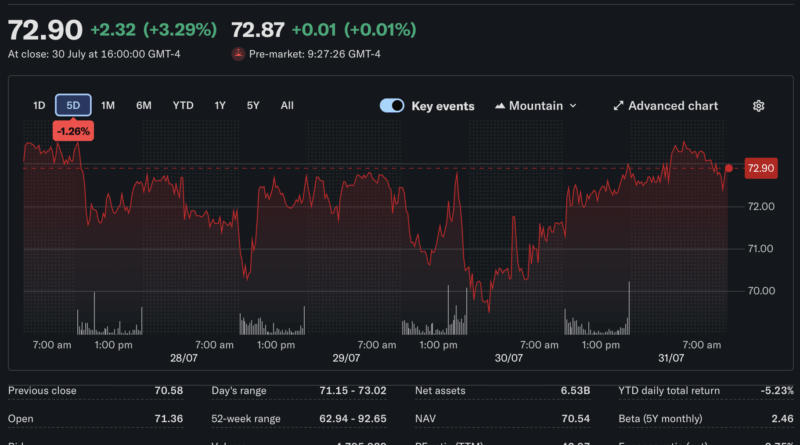Click the Beta (5Y monthly) label
Screen dimensions: 800x445
660,418
